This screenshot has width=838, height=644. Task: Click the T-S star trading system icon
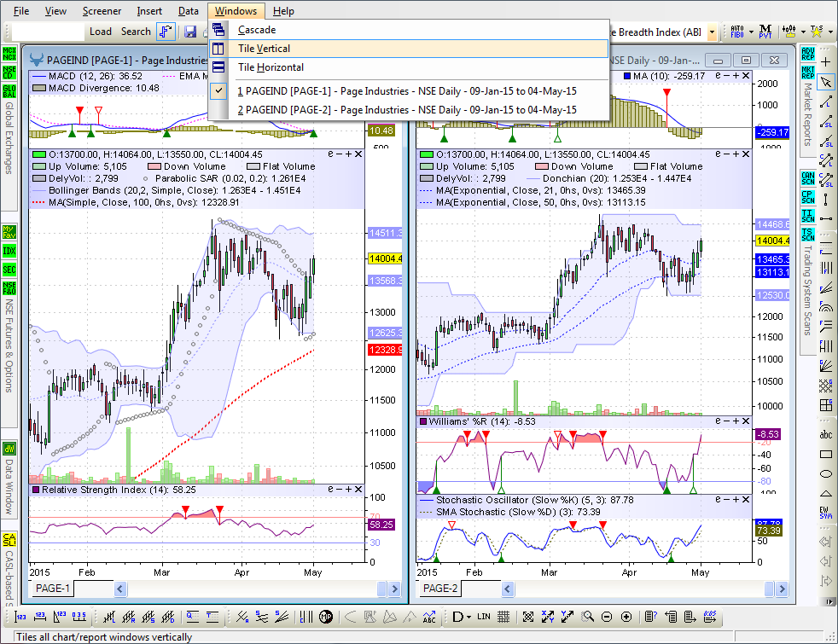point(816,32)
